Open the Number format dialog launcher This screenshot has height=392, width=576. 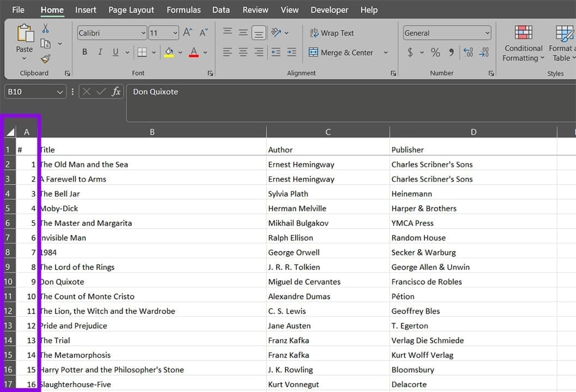click(491, 73)
